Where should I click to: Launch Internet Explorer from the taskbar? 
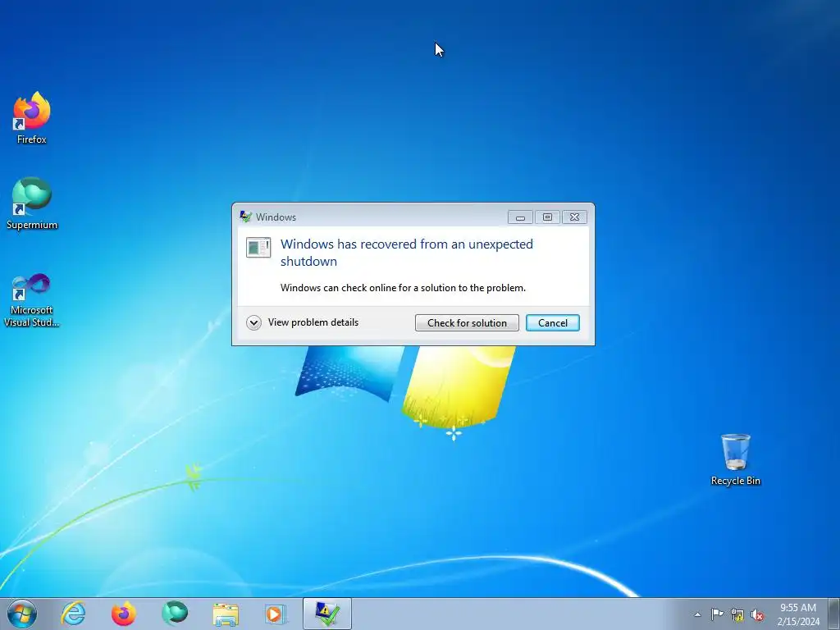click(73, 614)
